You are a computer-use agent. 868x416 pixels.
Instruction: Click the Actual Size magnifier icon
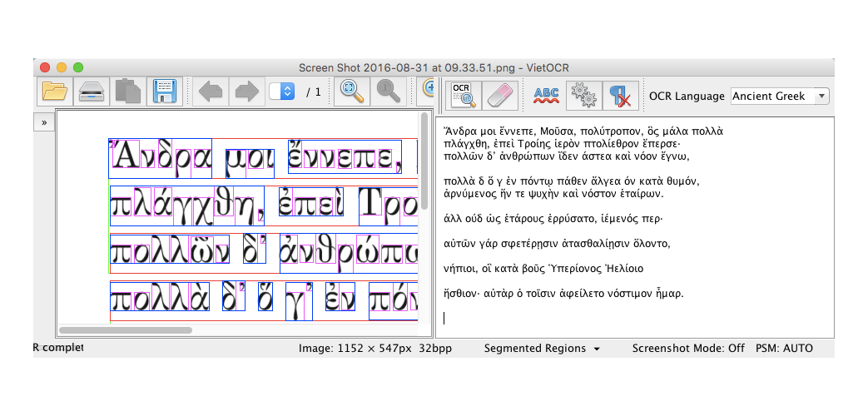389,92
